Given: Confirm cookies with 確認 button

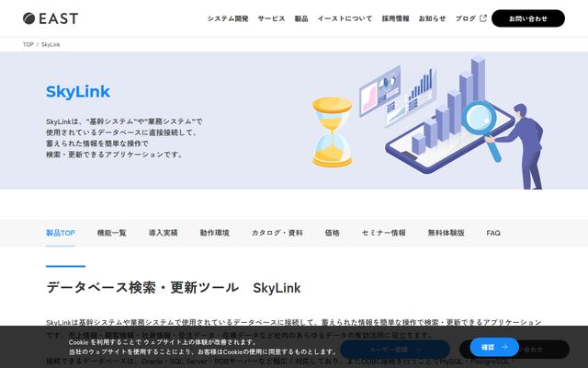Looking at the screenshot, I should point(494,348).
